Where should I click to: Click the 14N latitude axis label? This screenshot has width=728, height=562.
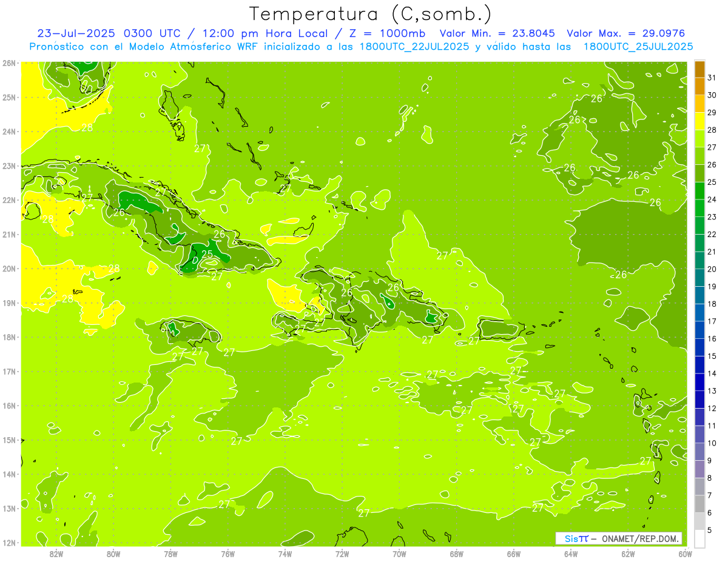tap(10, 474)
